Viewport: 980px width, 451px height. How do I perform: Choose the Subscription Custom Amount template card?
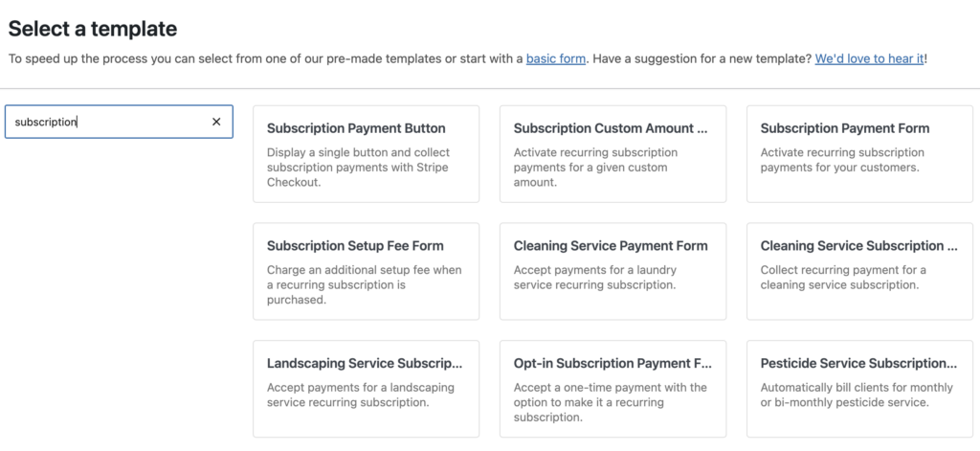(613, 154)
